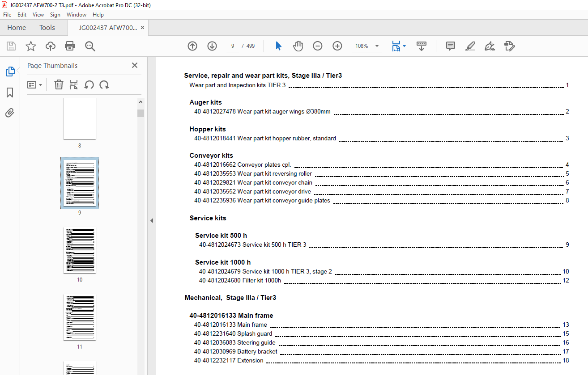Image resolution: width=588 pixels, height=375 pixels.
Task: Open 40-4812232117 Extension entry
Action: click(381, 361)
